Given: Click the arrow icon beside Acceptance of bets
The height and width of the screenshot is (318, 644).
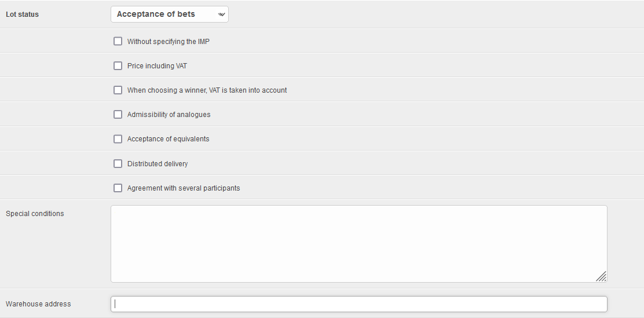Looking at the screenshot, I should 221,14.
